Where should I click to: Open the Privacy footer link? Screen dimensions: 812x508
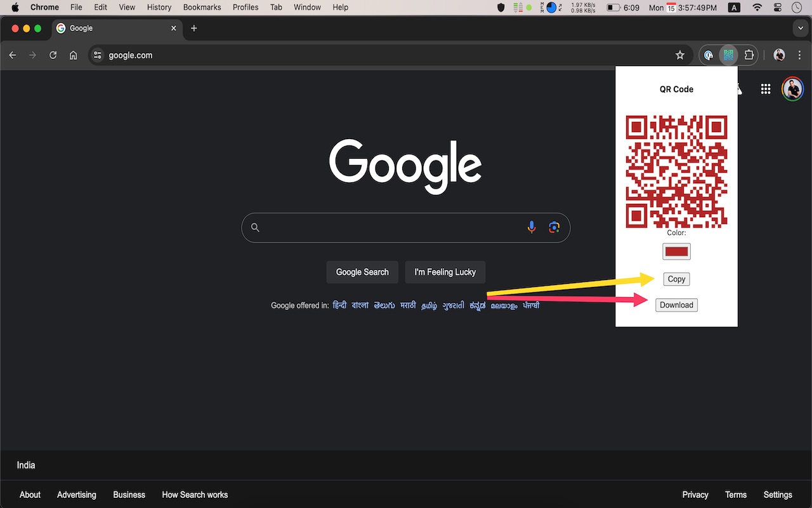tap(695, 495)
